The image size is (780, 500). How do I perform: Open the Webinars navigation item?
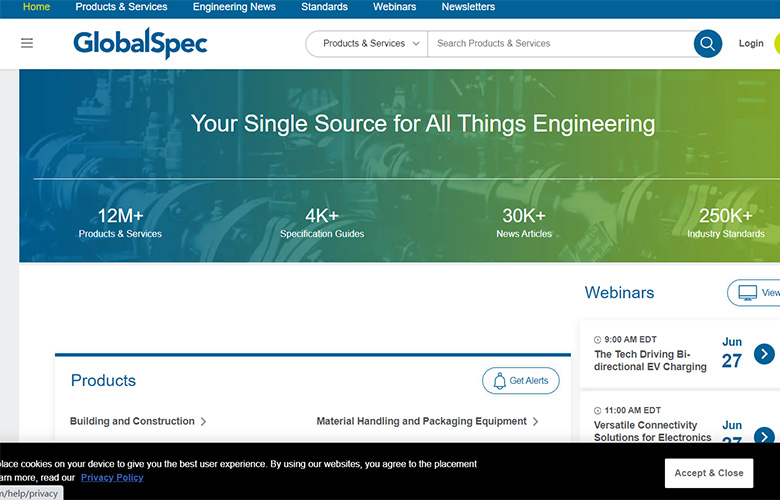394,7
